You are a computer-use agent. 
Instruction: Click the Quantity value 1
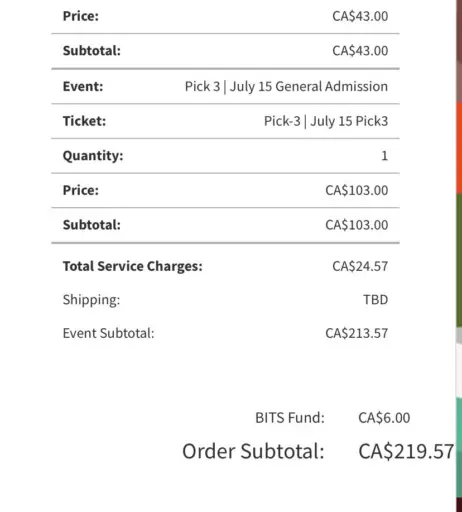(x=384, y=156)
